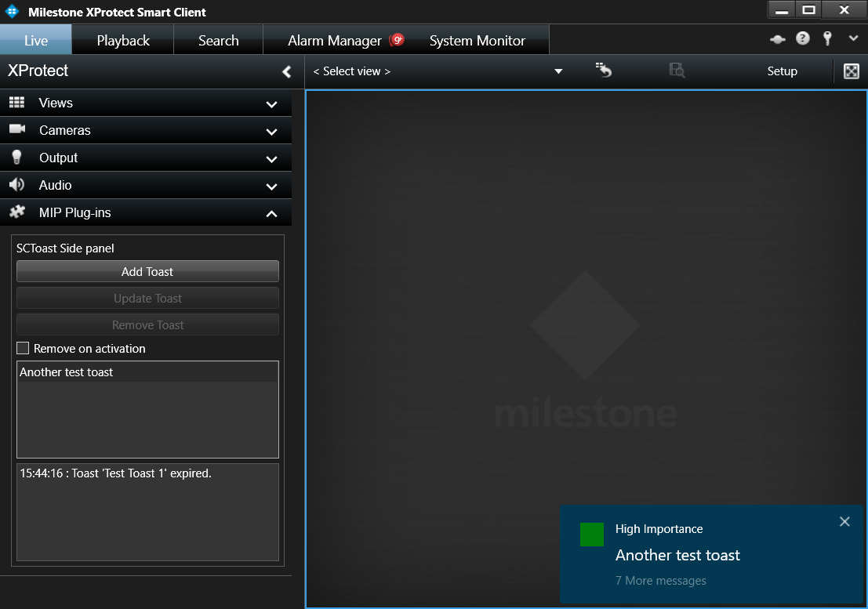
Task: Expand the Cameras section
Action: pyautogui.click(x=271, y=131)
